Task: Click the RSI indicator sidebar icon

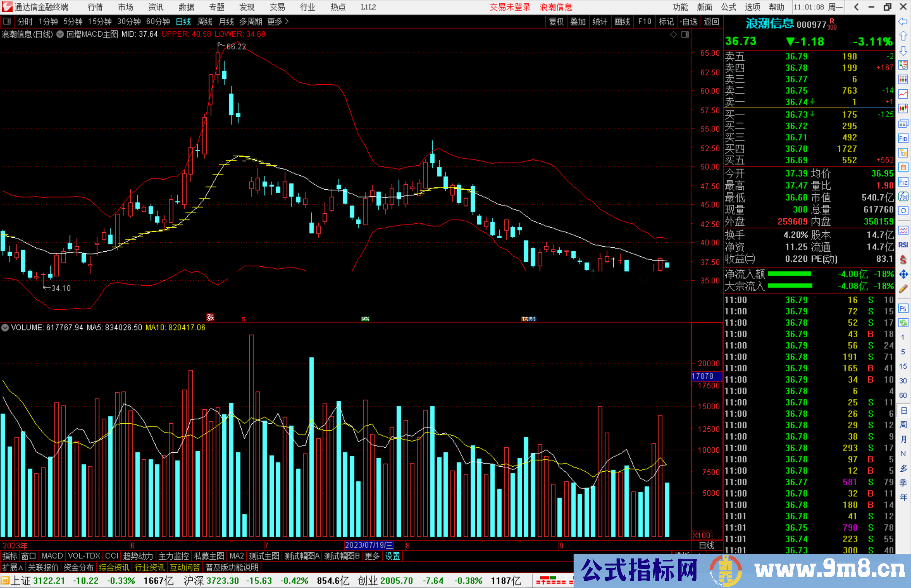Action: (x=903, y=245)
